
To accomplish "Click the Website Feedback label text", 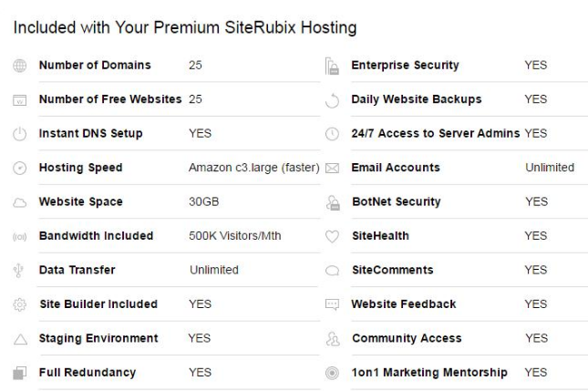I will [404, 304].
